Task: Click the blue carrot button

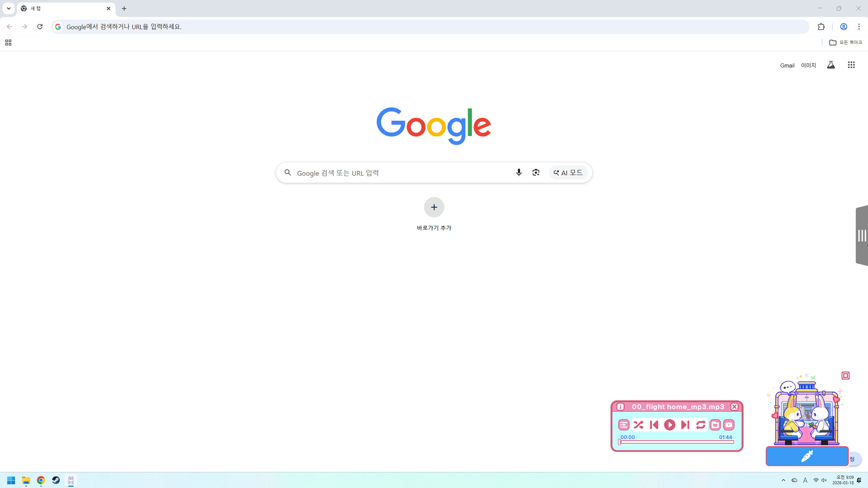Action: point(807,456)
